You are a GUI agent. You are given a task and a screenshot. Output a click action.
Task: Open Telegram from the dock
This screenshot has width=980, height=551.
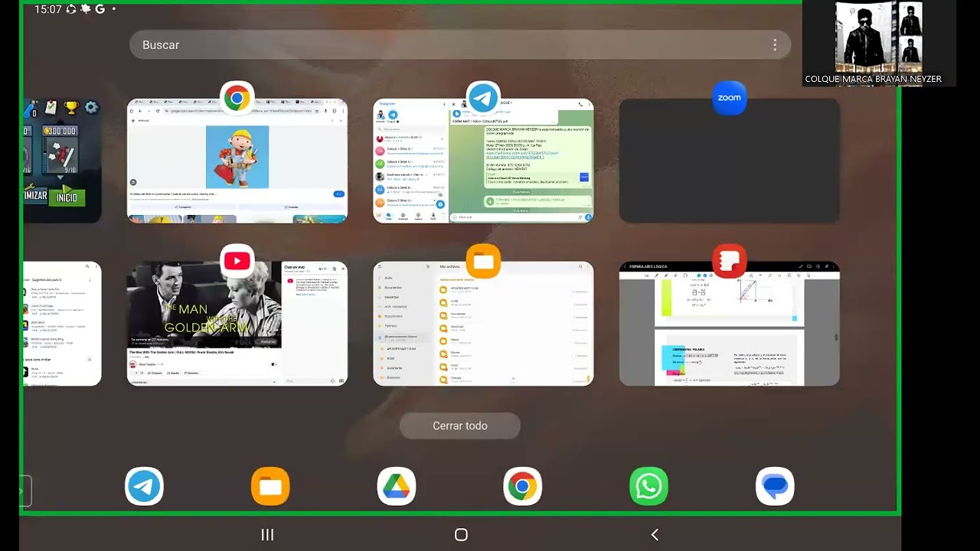[144, 487]
